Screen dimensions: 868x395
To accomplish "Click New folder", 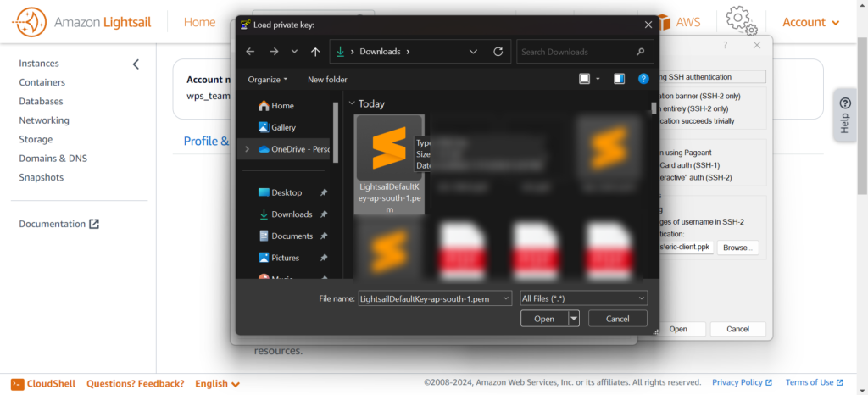I will pos(327,79).
